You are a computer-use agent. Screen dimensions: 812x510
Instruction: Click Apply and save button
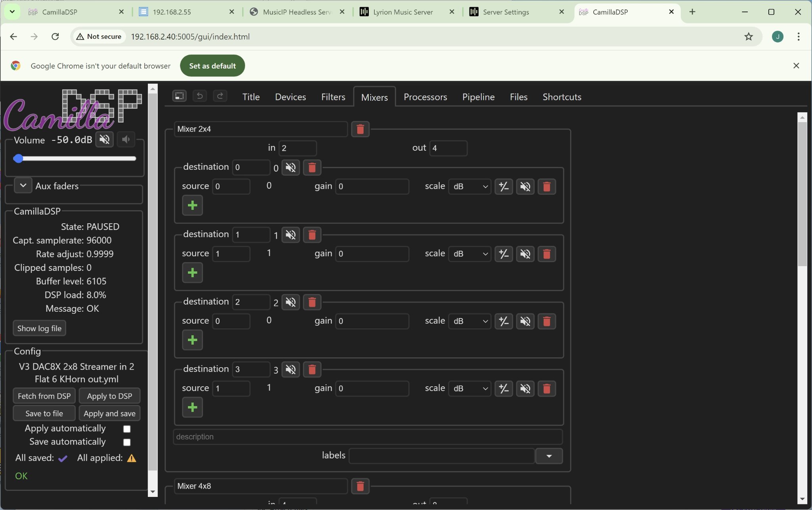109,414
